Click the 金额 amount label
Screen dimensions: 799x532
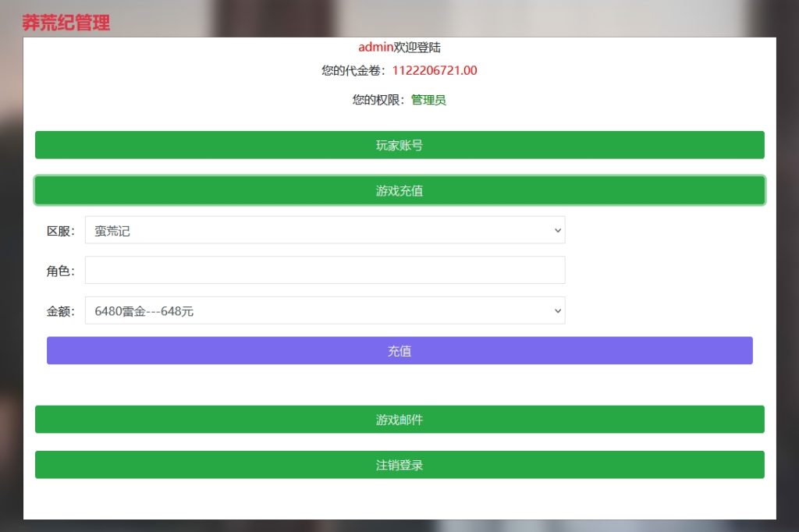pos(59,310)
